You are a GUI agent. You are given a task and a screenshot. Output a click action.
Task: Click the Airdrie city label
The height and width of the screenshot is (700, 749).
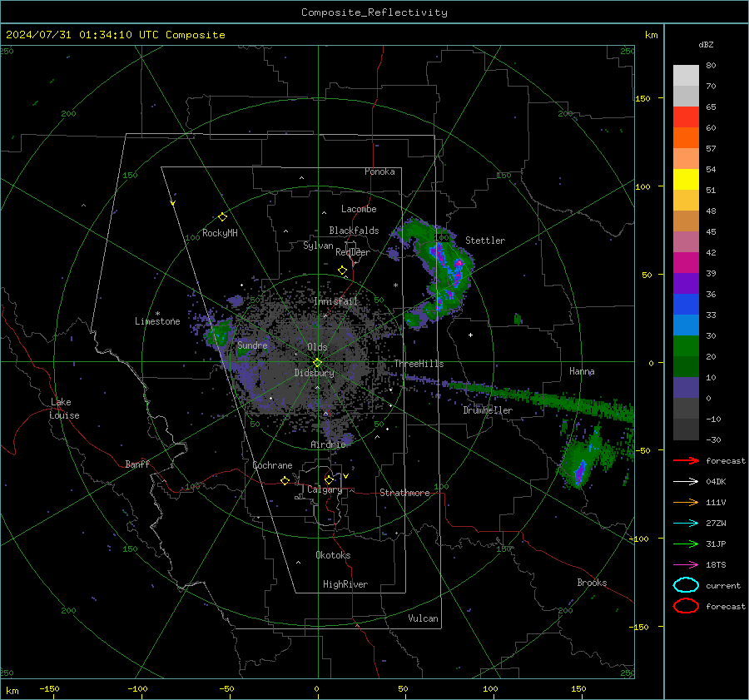pyautogui.click(x=328, y=444)
